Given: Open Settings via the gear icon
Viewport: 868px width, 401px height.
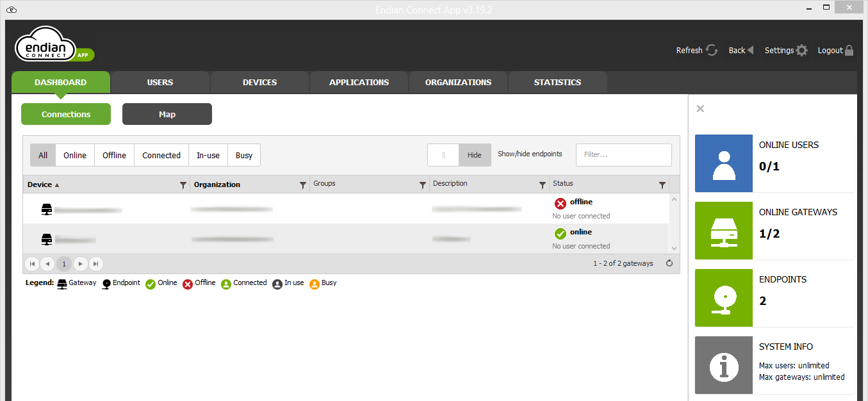Looking at the screenshot, I should click(802, 50).
